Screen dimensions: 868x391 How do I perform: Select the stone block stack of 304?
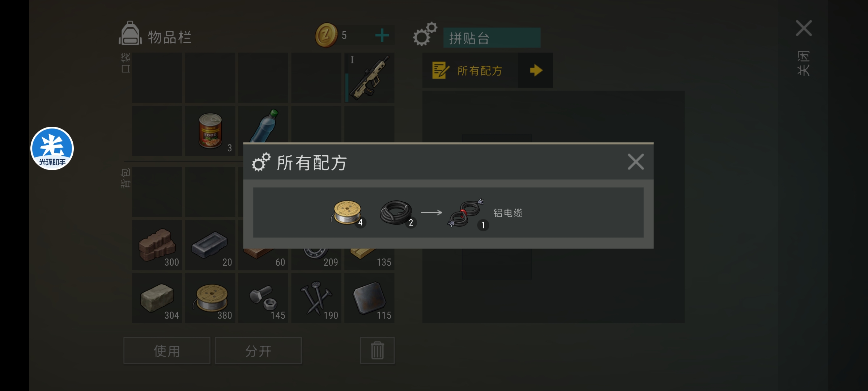(x=157, y=298)
